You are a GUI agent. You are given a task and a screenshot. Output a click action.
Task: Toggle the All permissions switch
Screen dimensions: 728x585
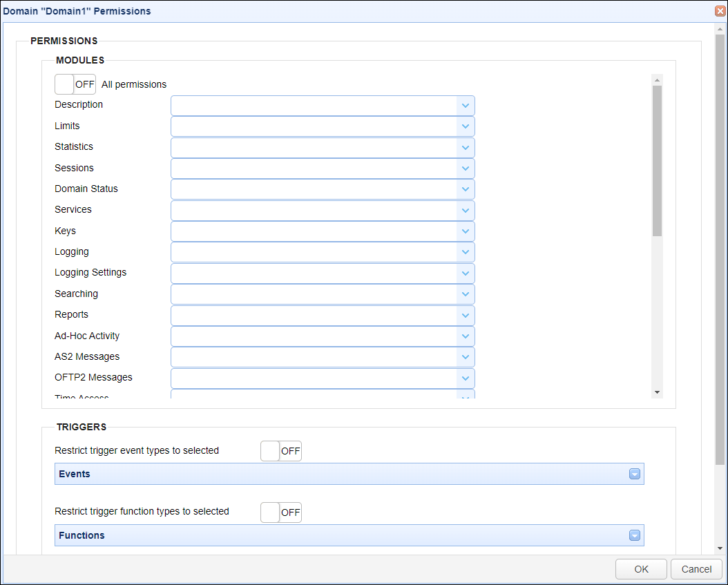pyautogui.click(x=75, y=84)
